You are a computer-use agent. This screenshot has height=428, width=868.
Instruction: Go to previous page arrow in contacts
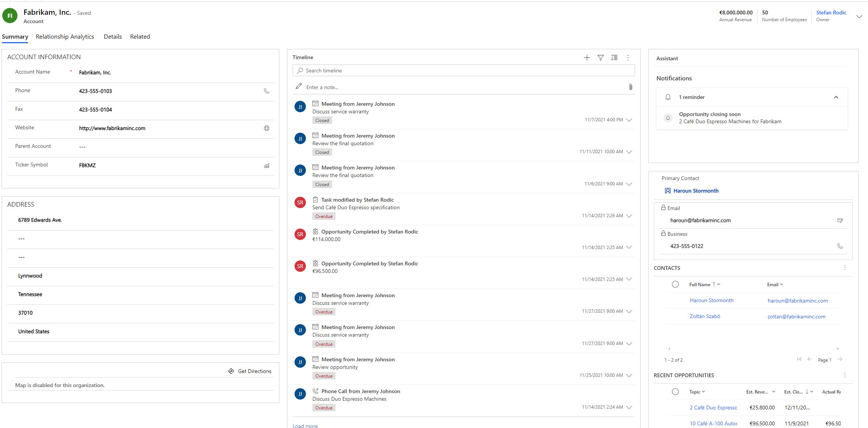tap(810, 359)
